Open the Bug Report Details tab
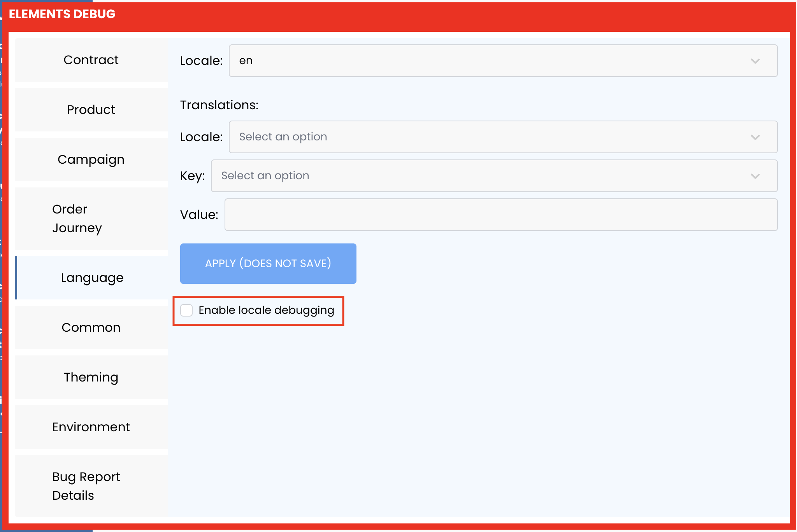The image size is (797, 532). coord(91,486)
